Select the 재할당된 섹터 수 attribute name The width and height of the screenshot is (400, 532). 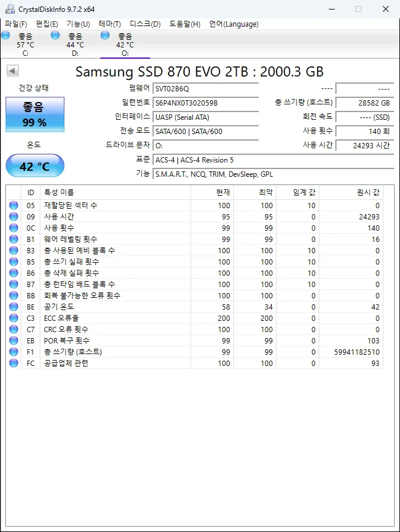[x=71, y=205]
